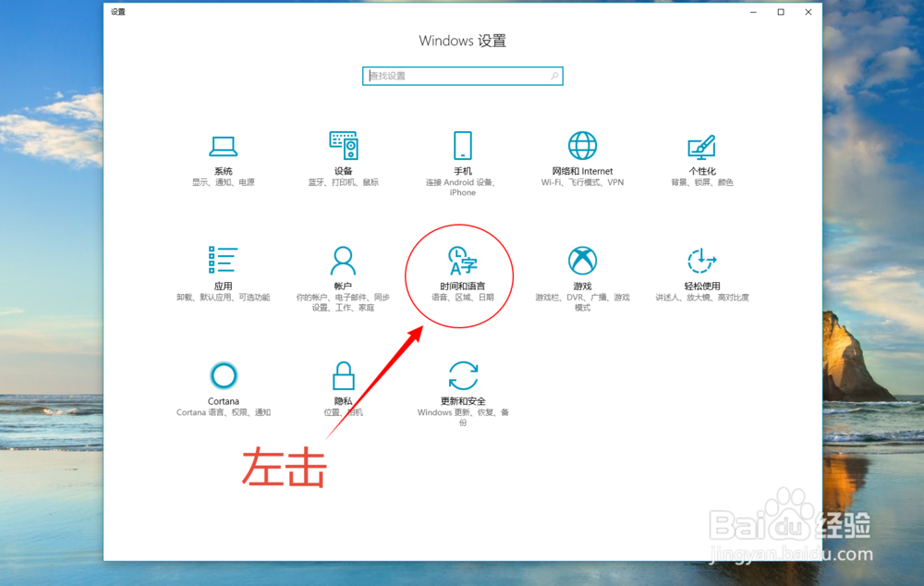Click the Wi-Fi、飞行模式、VPN description
The height and width of the screenshot is (586, 924).
(582, 182)
